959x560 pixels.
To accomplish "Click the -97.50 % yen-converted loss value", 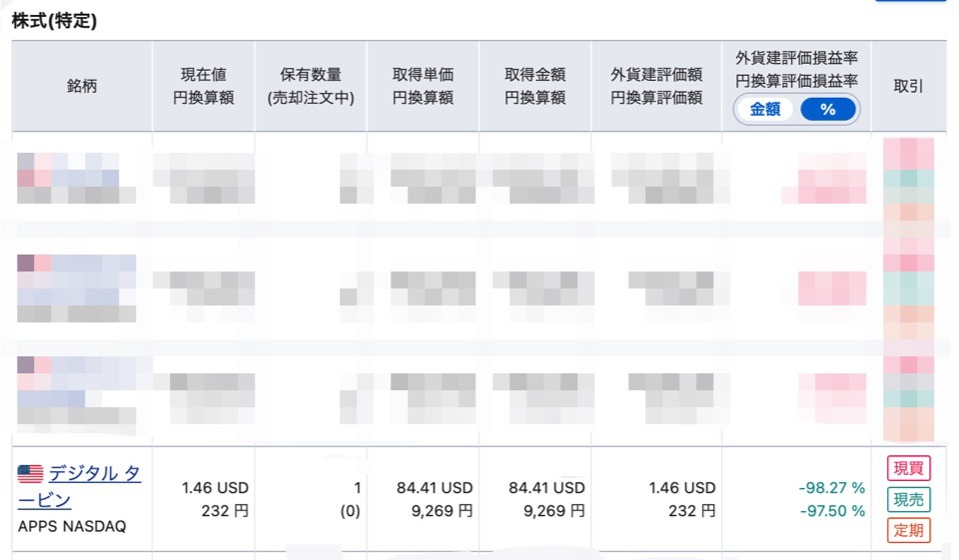I will (832, 510).
